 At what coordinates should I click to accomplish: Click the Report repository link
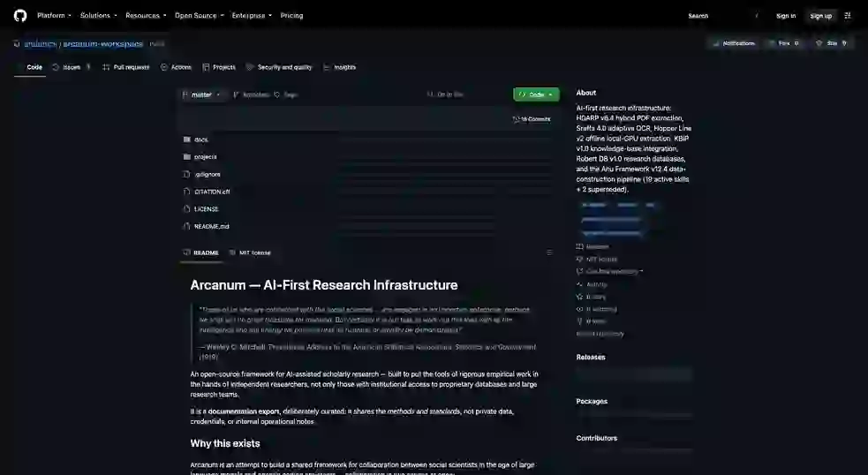click(x=600, y=334)
